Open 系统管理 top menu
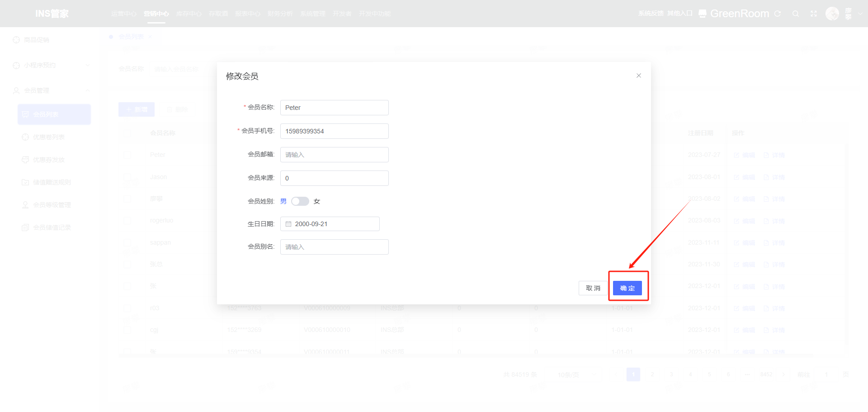 click(312, 14)
